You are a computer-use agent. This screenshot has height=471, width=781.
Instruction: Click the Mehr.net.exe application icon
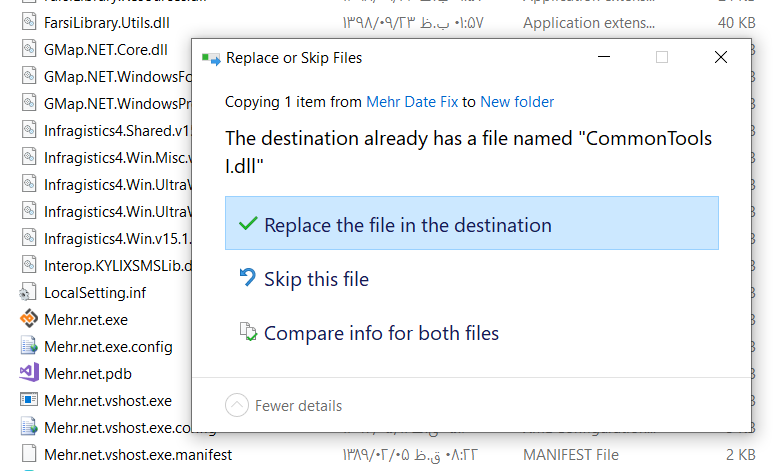click(x=28, y=320)
